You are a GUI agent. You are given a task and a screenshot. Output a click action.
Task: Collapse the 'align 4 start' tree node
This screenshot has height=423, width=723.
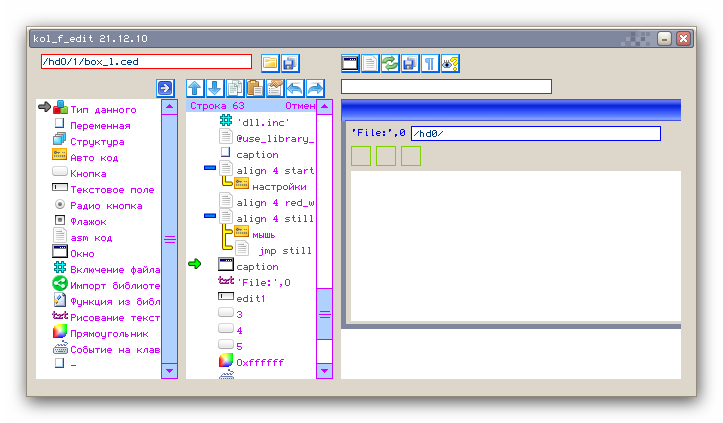tap(209, 170)
